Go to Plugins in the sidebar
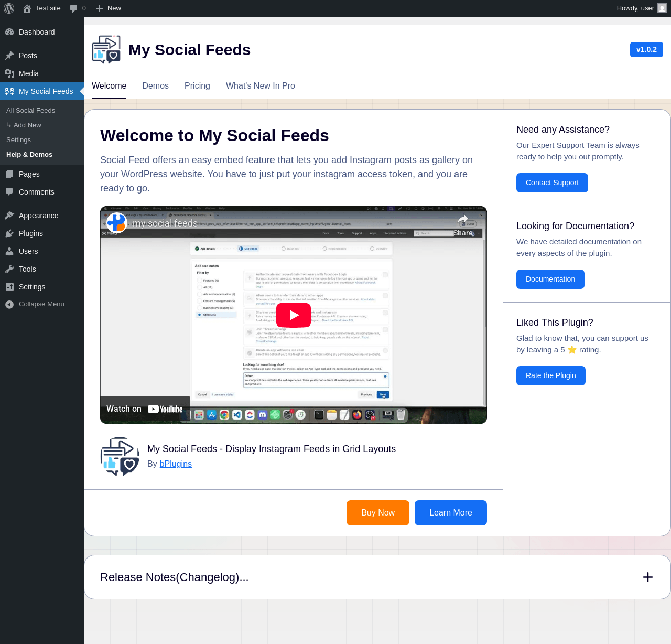The image size is (671, 644). (x=31, y=233)
